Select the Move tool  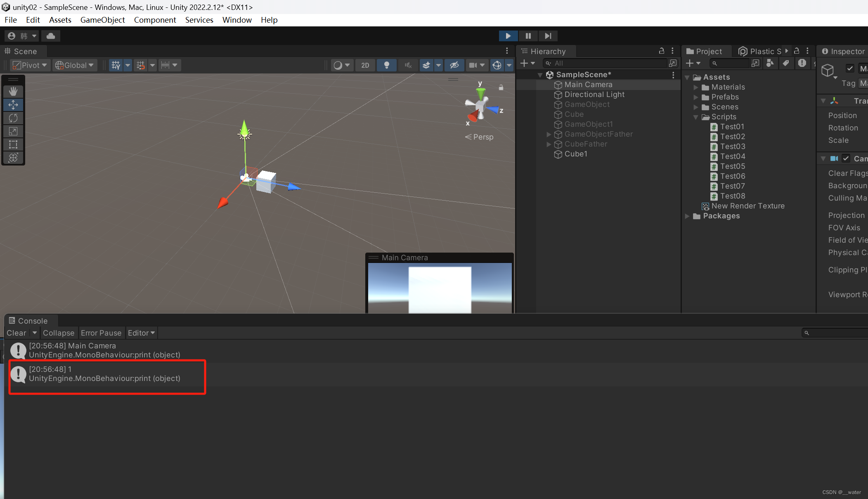13,105
